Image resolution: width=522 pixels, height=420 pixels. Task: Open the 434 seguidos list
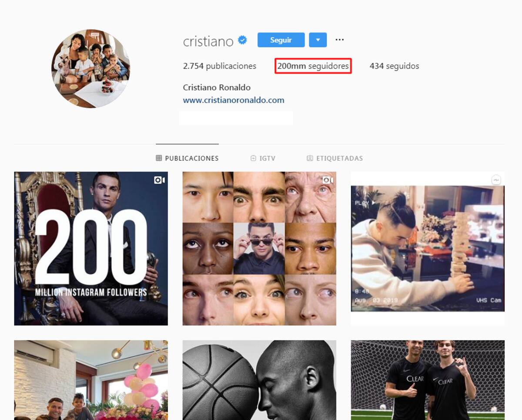coord(395,66)
